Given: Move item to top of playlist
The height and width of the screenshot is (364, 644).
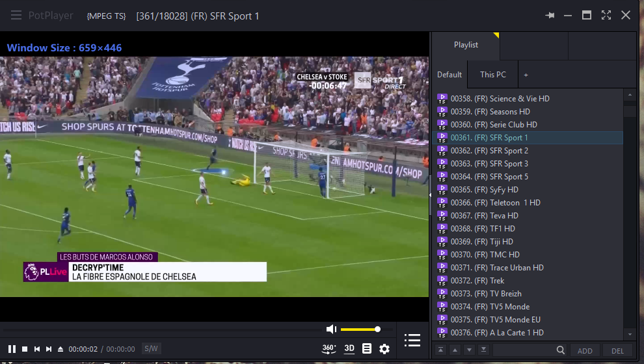Looking at the screenshot, I should (440, 350).
